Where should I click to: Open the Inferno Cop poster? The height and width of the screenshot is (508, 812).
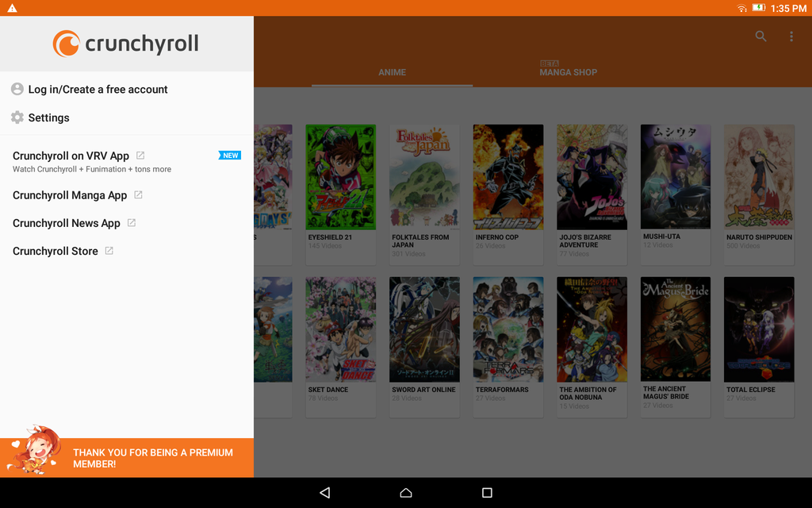(x=508, y=177)
